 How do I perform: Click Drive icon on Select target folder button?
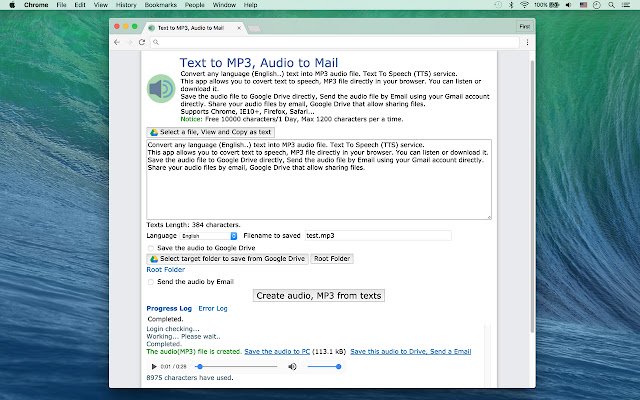tap(154, 259)
